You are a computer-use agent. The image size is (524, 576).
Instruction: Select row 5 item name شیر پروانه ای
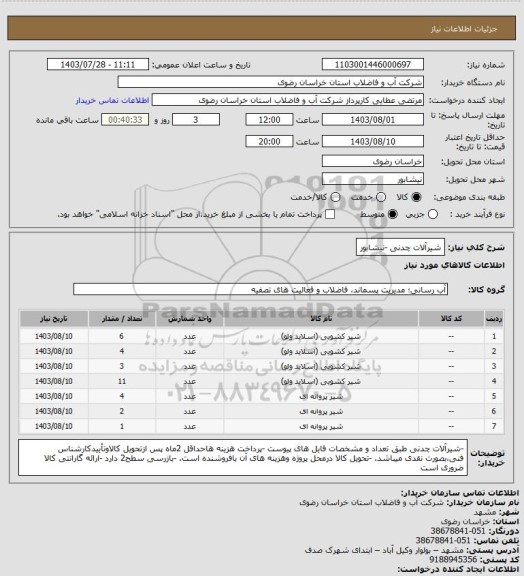(321, 396)
